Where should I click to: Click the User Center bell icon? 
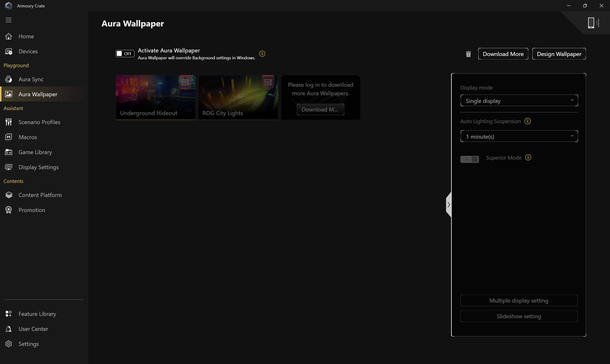[x=9, y=329]
